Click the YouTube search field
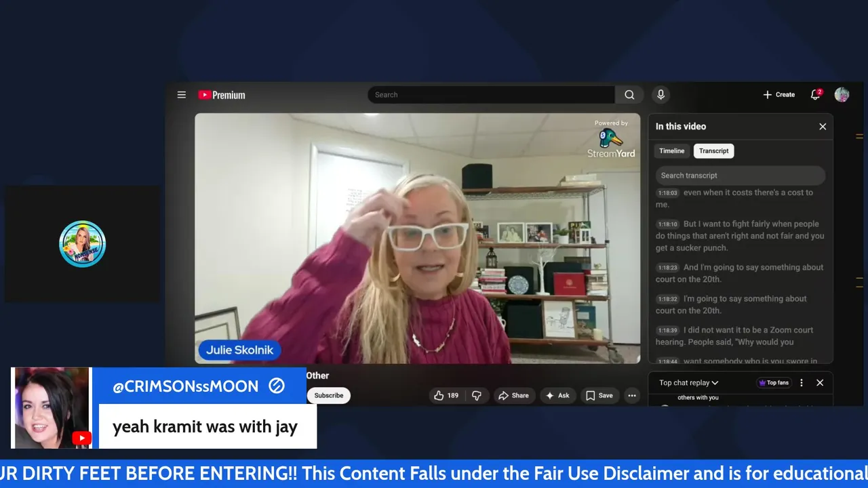The width and height of the screenshot is (868, 488). pyautogui.click(x=491, y=95)
